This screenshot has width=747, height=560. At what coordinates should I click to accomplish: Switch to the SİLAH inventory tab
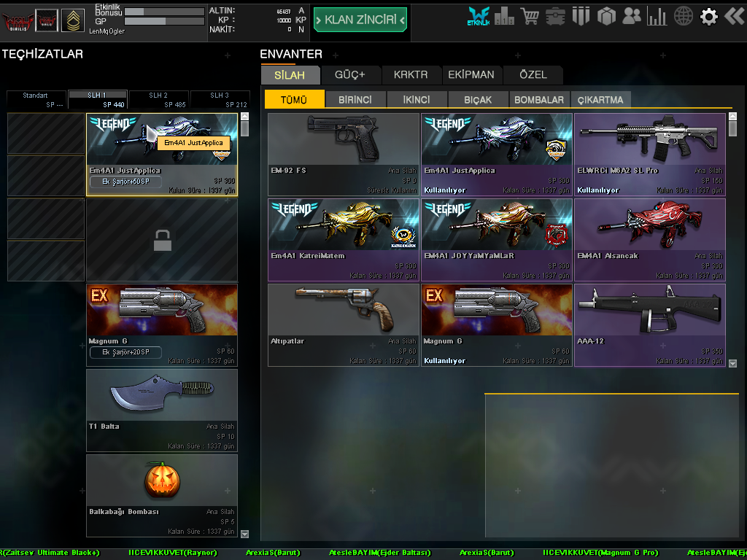[x=290, y=75]
